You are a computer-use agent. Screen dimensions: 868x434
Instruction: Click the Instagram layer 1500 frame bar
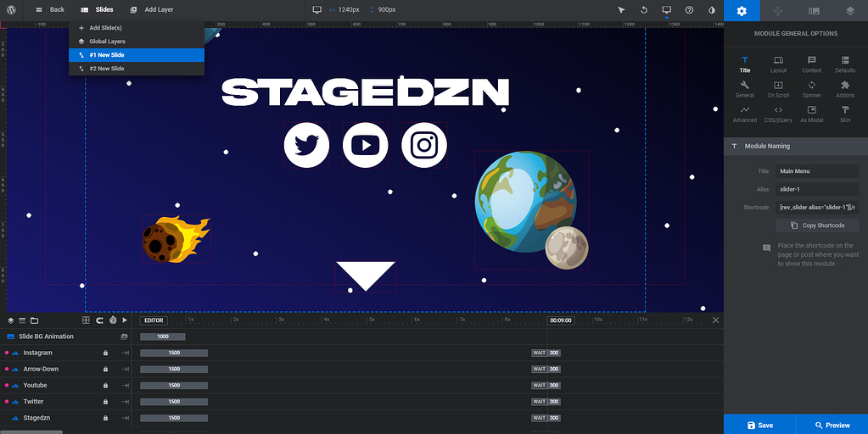[x=174, y=353]
